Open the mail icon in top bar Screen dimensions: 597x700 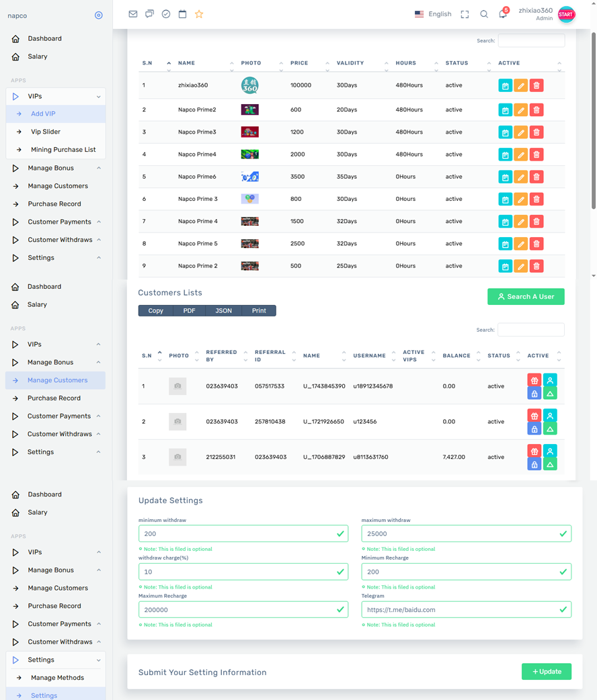[x=133, y=14]
